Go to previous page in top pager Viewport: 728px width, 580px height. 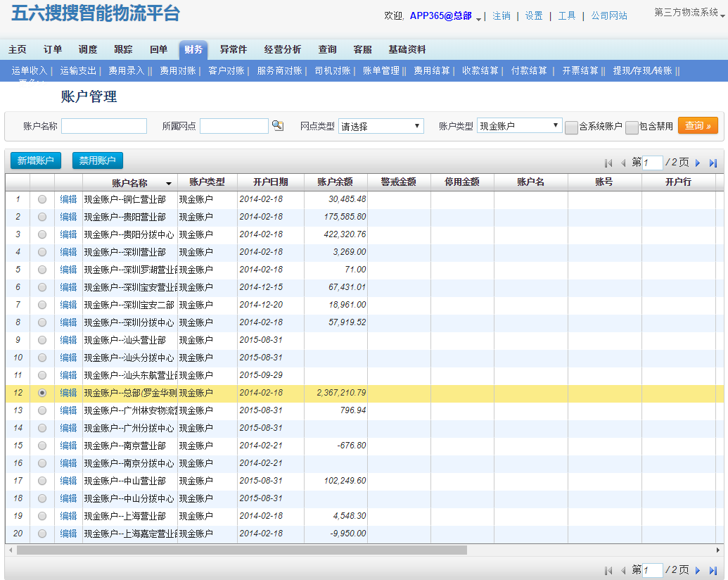point(623,163)
